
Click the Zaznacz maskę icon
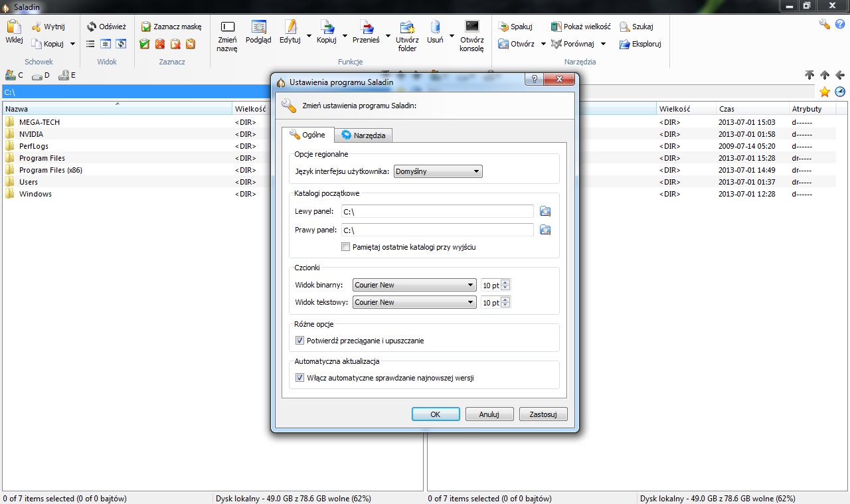coord(146,27)
